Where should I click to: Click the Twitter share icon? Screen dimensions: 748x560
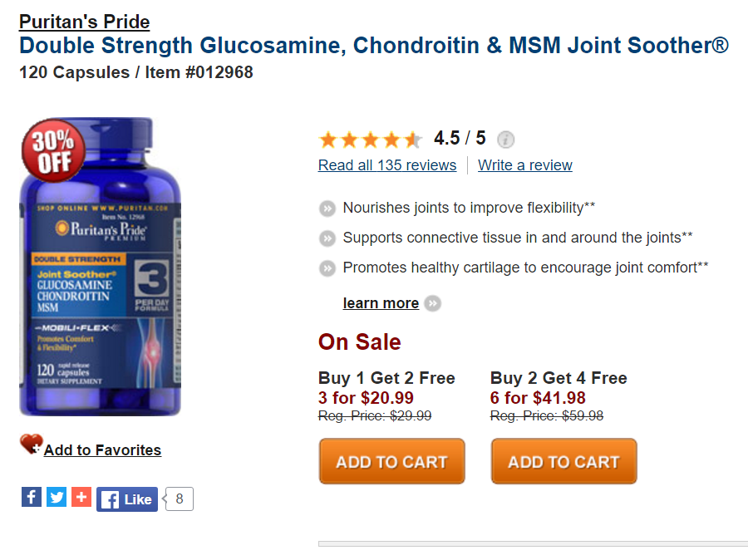tap(57, 497)
